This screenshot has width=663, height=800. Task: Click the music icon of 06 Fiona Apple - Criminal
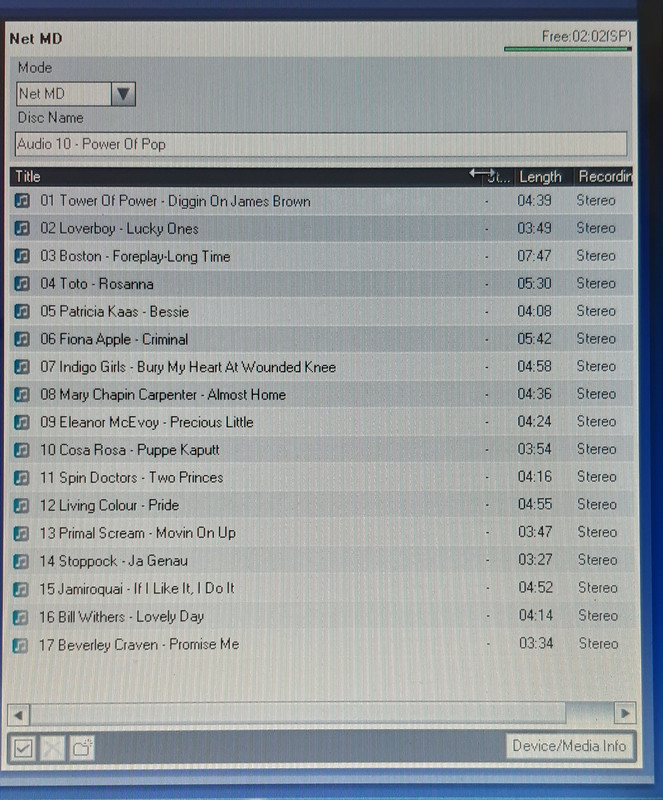tap(22, 339)
